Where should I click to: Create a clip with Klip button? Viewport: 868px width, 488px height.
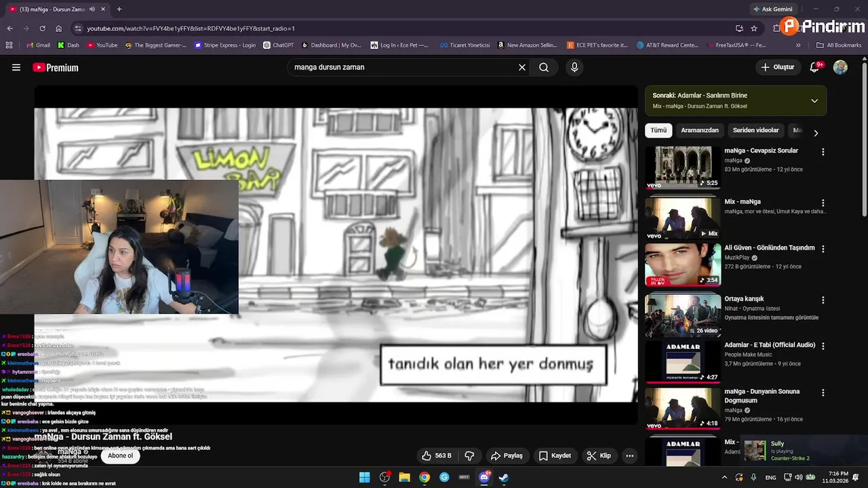599,455
